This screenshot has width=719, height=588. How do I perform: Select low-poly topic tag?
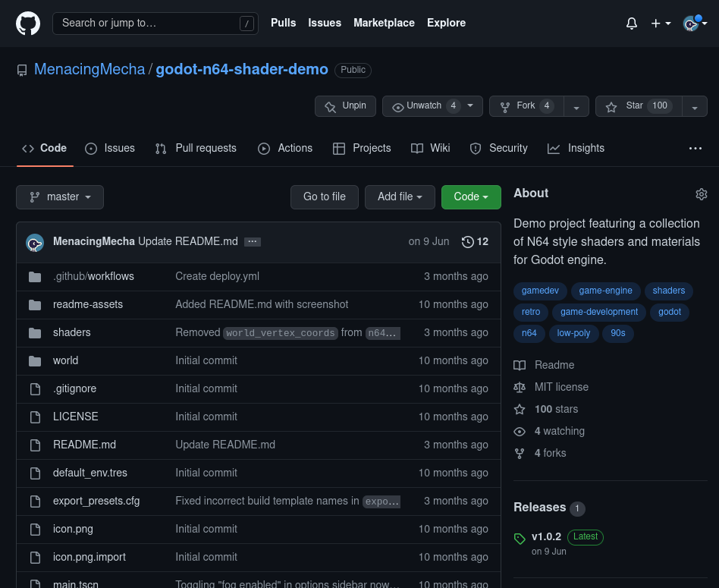coord(573,333)
